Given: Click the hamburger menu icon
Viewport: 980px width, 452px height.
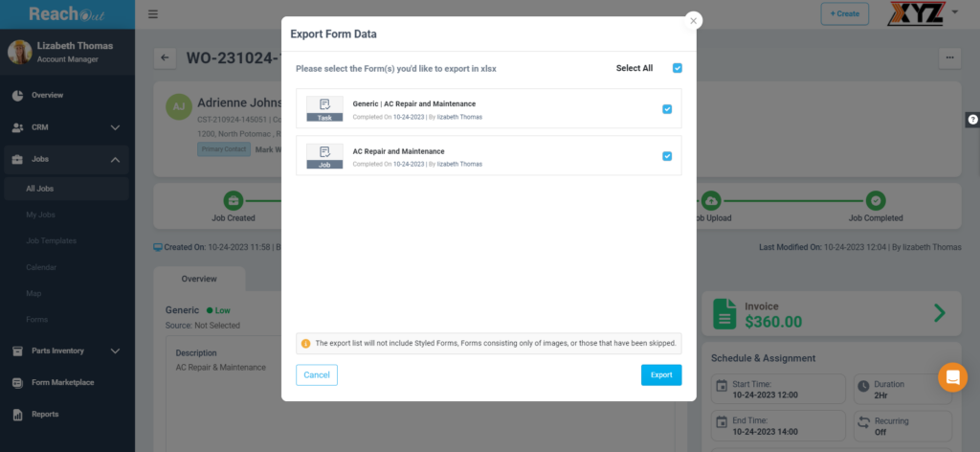Looking at the screenshot, I should [153, 14].
